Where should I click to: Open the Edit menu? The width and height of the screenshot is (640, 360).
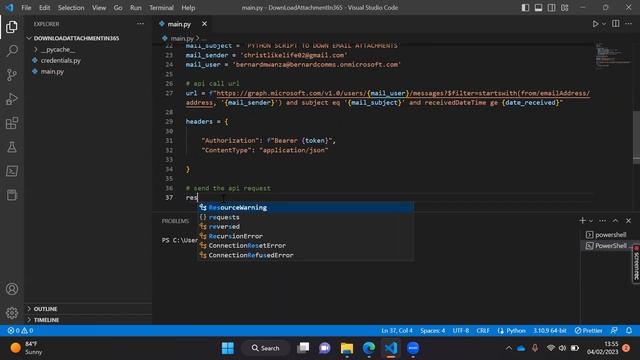[44, 7]
